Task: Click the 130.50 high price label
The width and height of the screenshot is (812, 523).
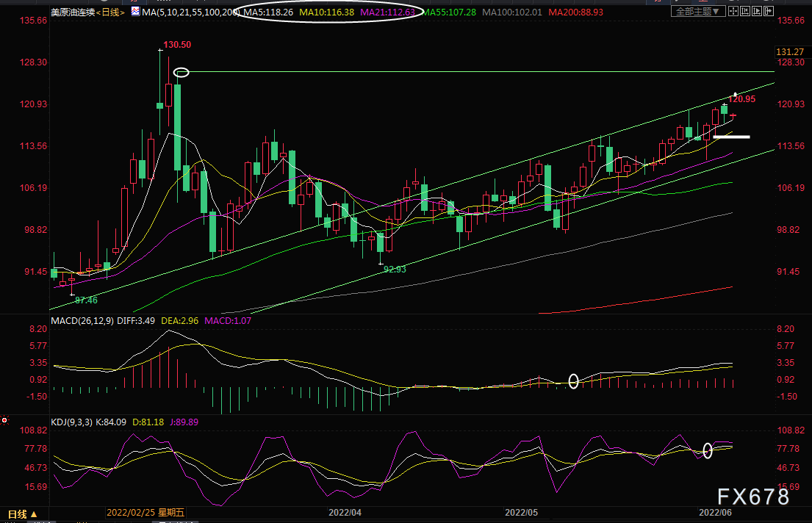Action: tap(177, 45)
